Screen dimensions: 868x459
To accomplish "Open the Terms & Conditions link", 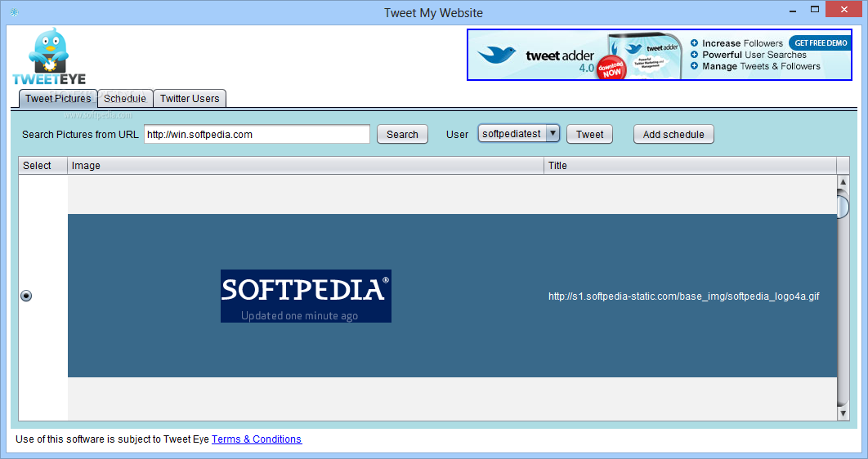I will (257, 439).
